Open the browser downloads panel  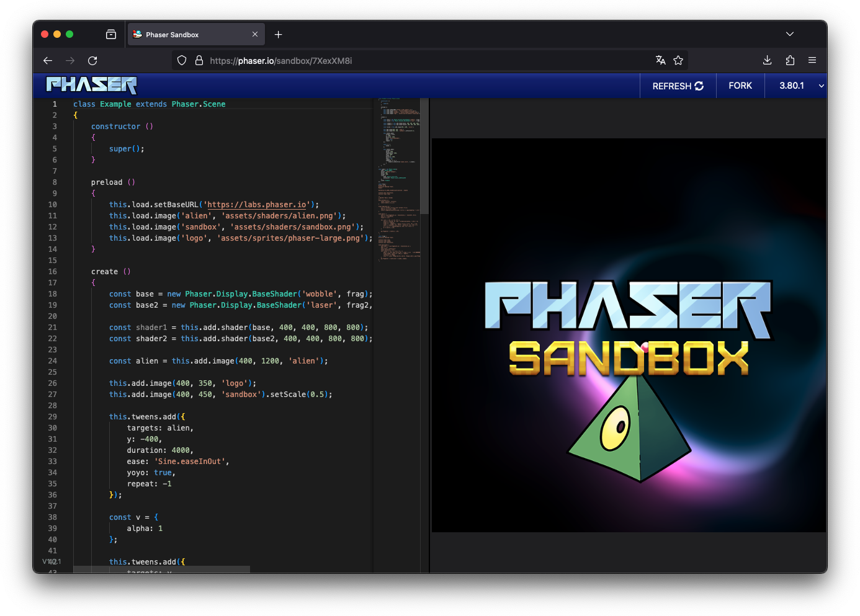point(768,60)
